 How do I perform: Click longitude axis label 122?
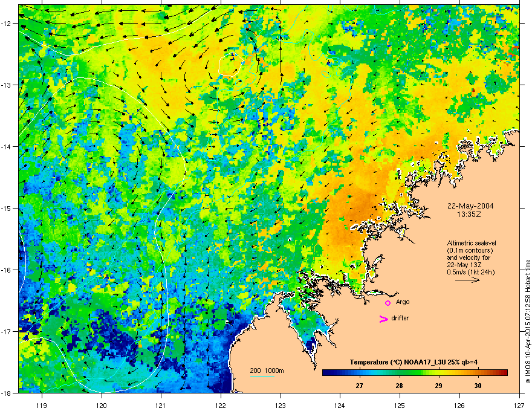(221, 405)
